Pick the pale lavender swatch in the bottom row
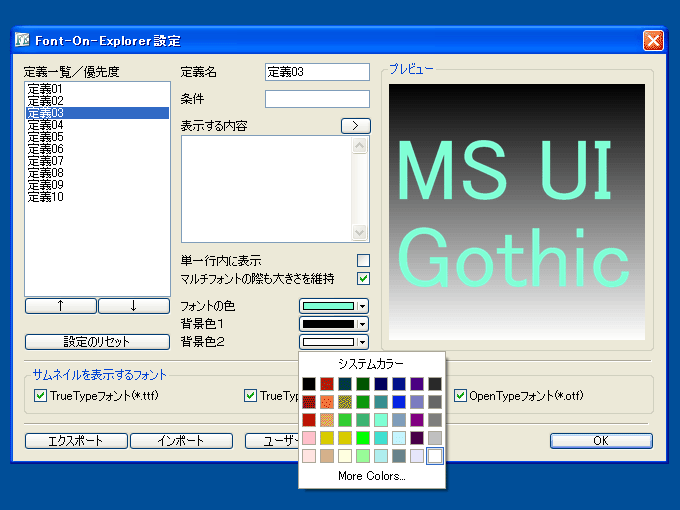Viewport: 680px width, 510px height. (417, 456)
